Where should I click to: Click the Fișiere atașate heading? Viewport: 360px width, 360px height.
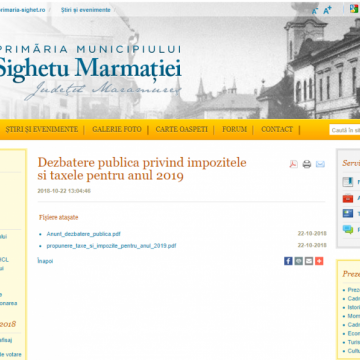[59, 217]
